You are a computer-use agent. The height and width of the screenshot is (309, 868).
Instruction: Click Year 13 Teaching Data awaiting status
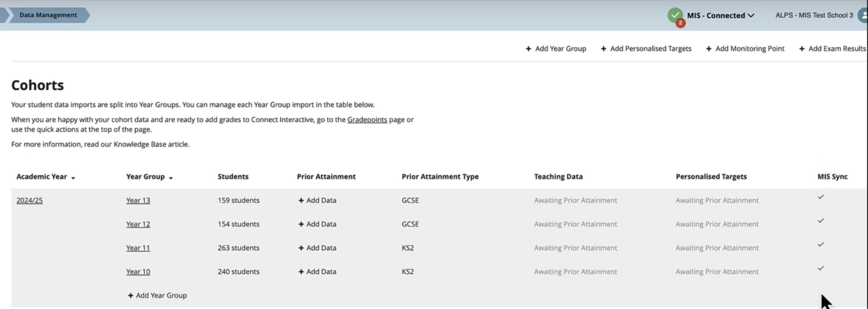tap(575, 200)
